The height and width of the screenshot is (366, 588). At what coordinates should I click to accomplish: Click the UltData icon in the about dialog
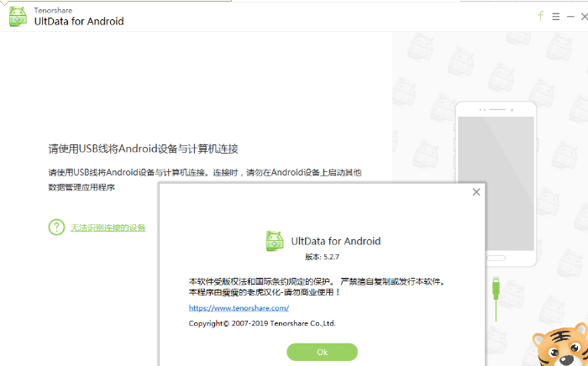click(275, 241)
